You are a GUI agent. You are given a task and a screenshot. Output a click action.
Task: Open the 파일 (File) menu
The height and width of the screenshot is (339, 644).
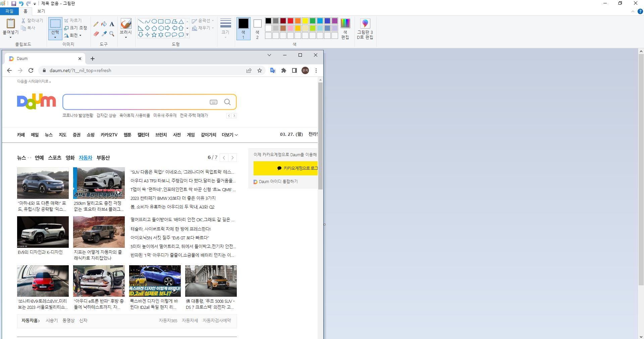click(x=9, y=11)
